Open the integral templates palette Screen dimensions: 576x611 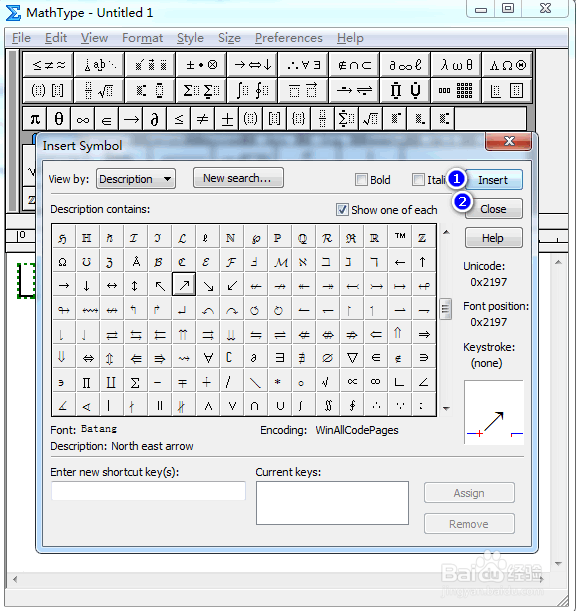[253, 90]
